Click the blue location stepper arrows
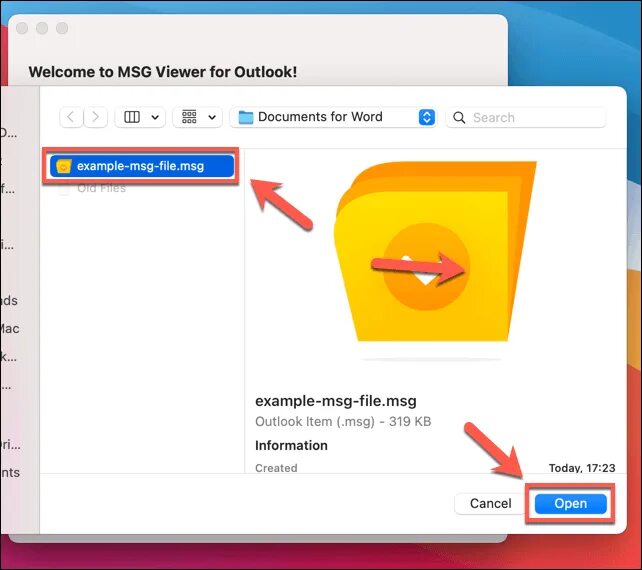642x570 pixels. [427, 117]
